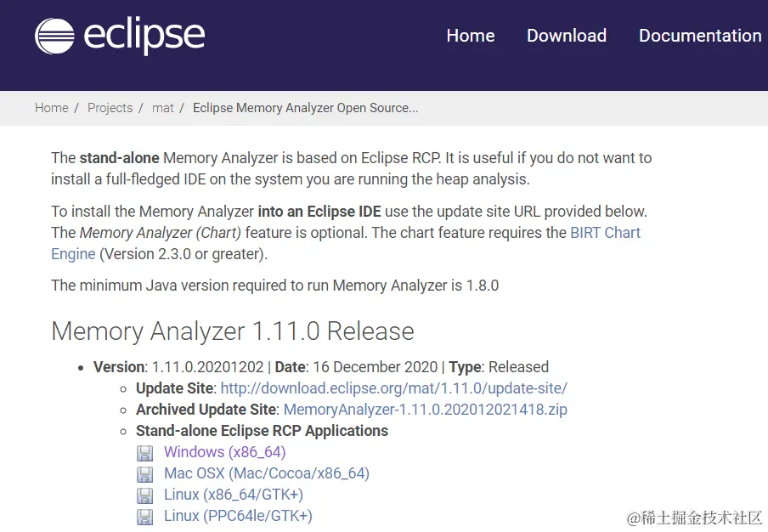Download the Linux (x86_64/GTK+) build
Screen dimensions: 768x532
[234, 495]
